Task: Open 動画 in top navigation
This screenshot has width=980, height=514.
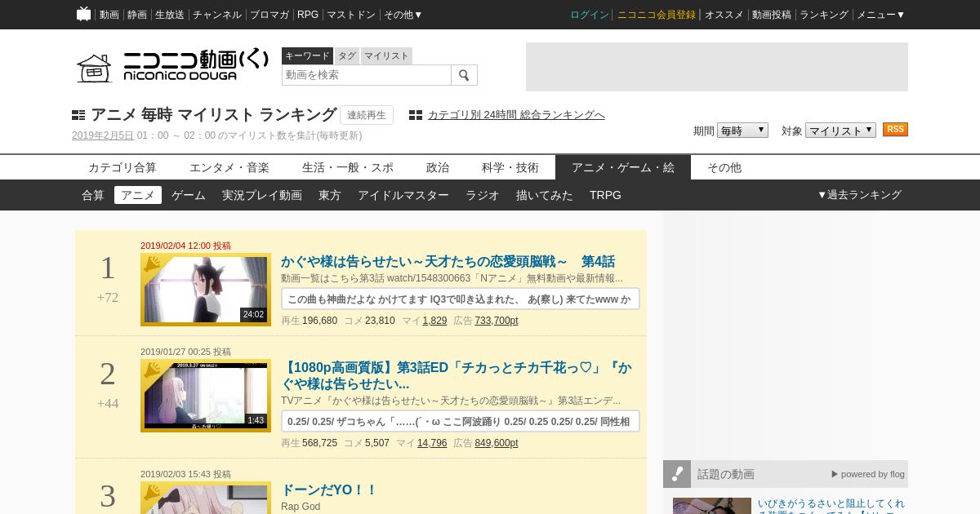Action: point(109,15)
